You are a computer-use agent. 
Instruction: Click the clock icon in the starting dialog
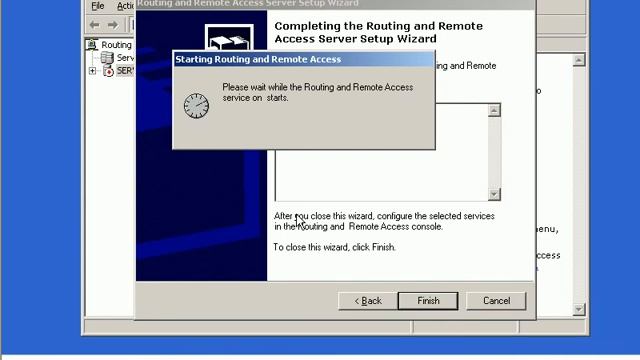click(196, 106)
